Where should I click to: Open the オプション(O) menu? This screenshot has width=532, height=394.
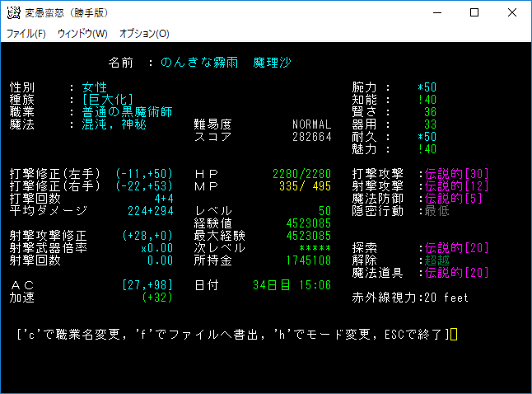click(144, 34)
